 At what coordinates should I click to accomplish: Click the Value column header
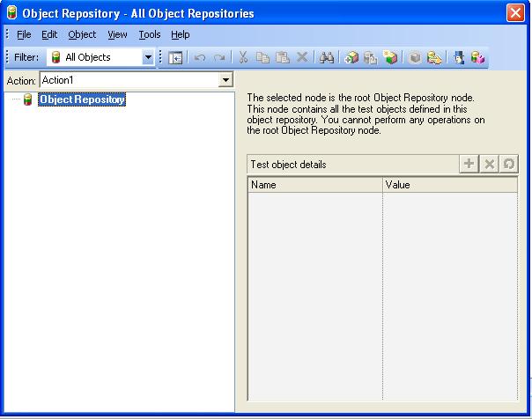pyautogui.click(x=450, y=185)
